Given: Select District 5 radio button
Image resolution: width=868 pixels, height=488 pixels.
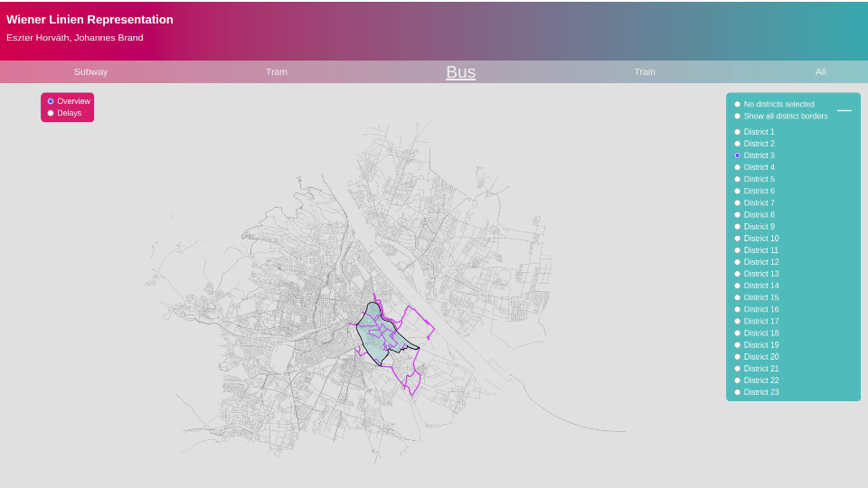Looking at the screenshot, I should coord(738,179).
